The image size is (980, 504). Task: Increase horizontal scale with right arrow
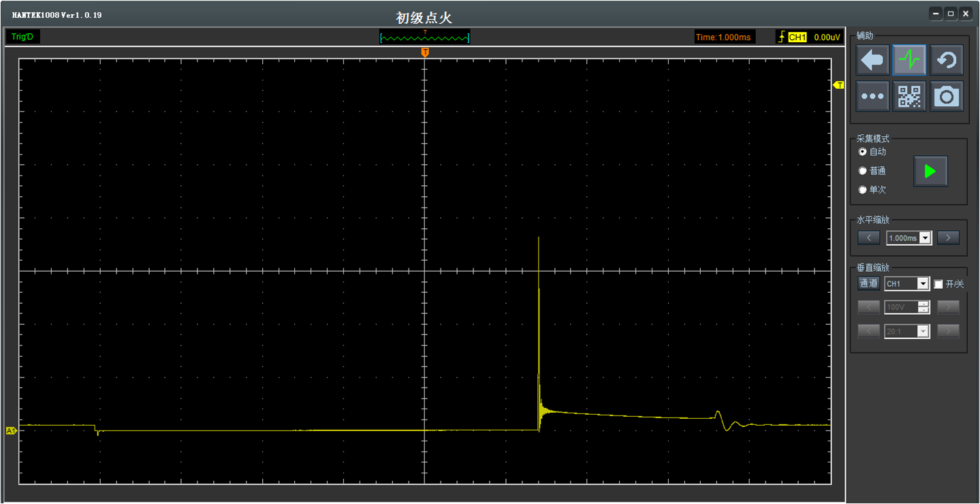point(948,238)
